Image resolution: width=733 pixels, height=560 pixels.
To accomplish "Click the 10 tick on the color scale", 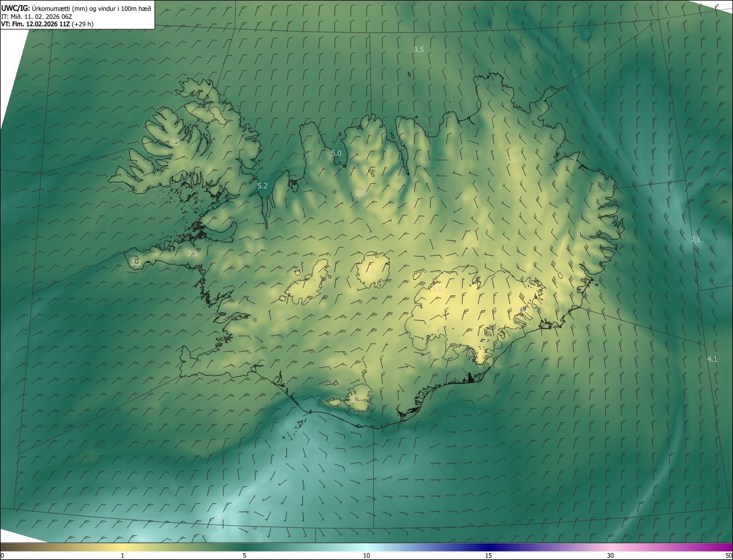I will click(366, 555).
